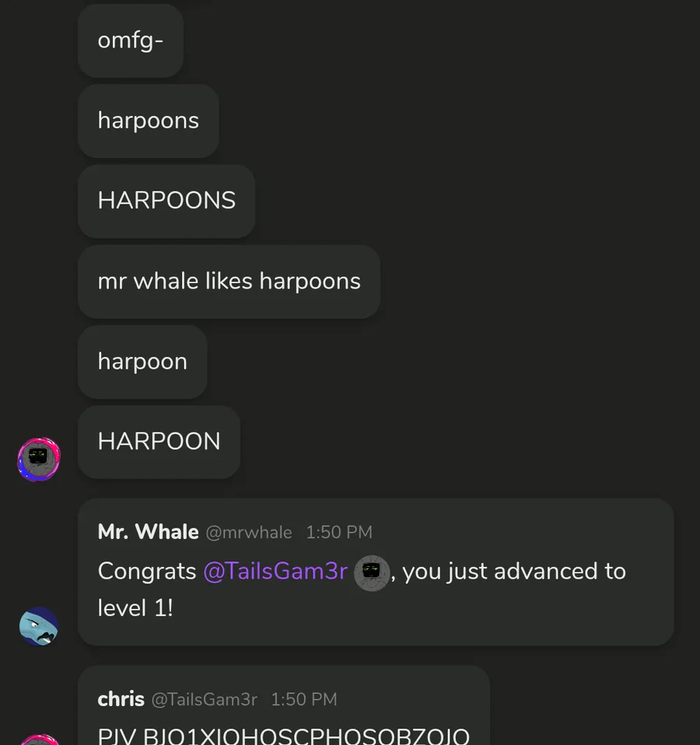Click the 1:50 PM timestamp on chris's message
700x745 pixels.
pyautogui.click(x=304, y=699)
